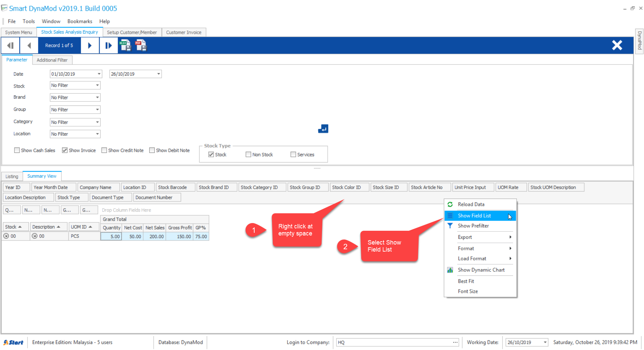
Task: Open the Brand filter dropdown
Action: point(97,97)
